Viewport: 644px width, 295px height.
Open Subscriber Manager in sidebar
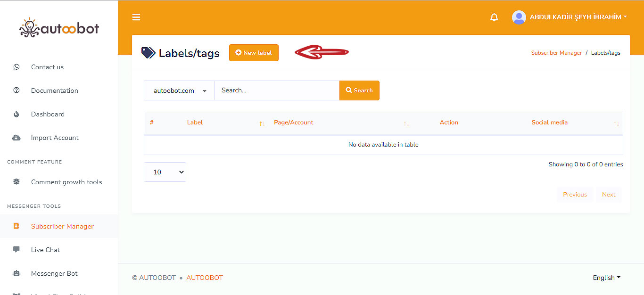pyautogui.click(x=62, y=226)
